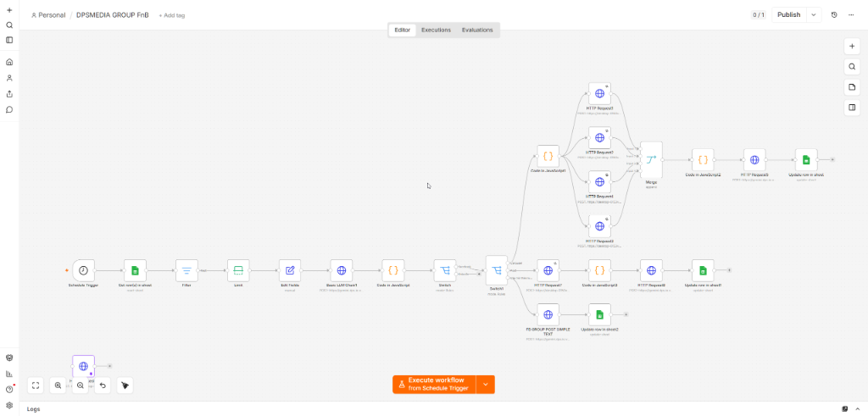Open the Update row in sheet node
Viewport: 868px width, 416px height.
(x=806, y=160)
